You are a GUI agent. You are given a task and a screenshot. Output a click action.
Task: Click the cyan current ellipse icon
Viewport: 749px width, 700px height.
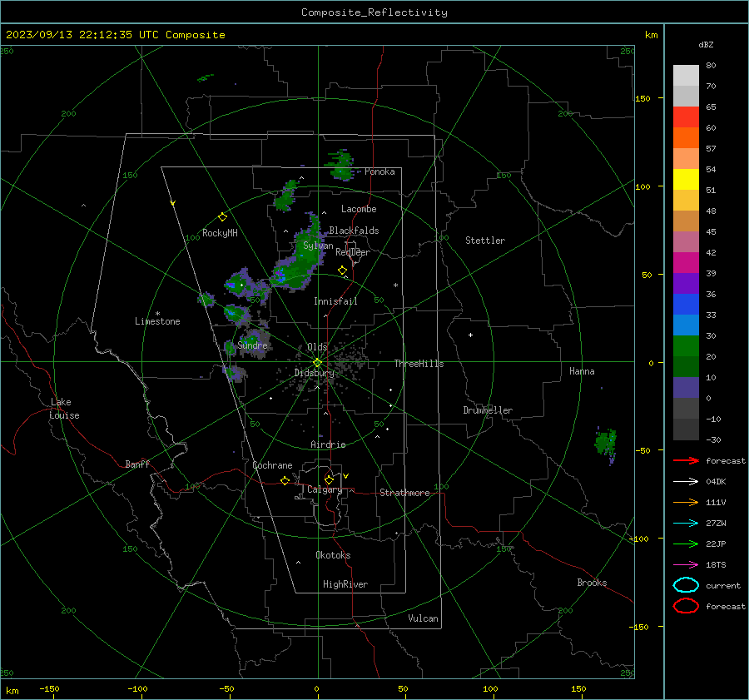pos(686,585)
